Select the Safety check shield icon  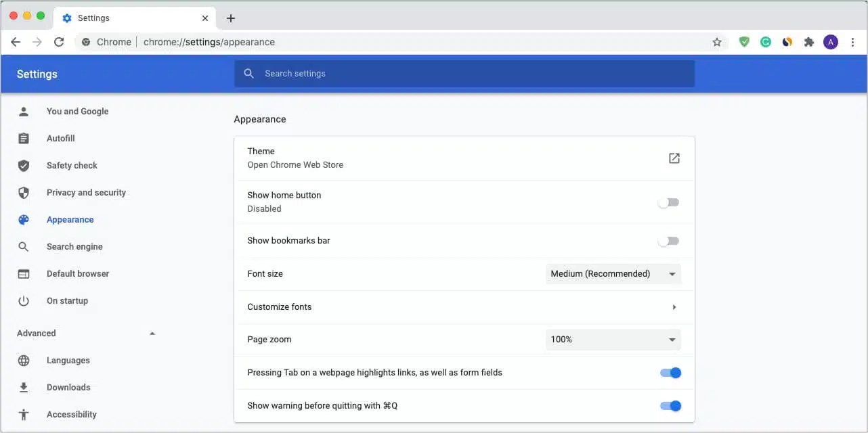(24, 165)
